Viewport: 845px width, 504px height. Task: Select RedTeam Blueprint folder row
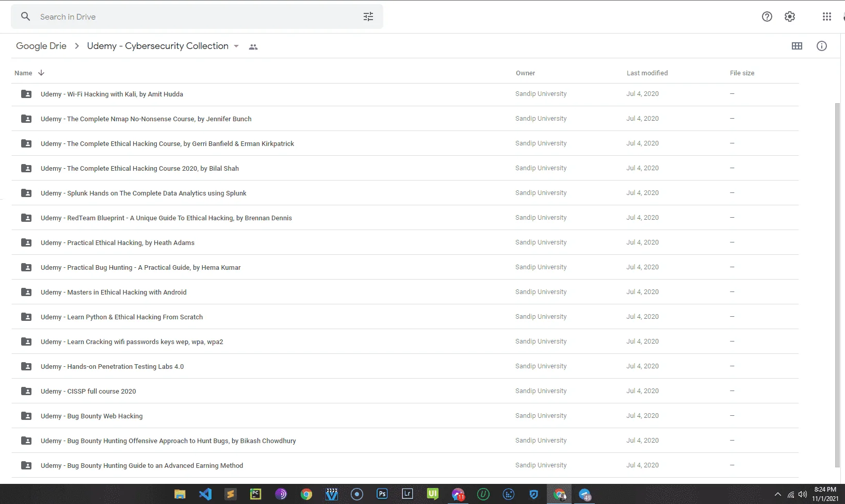pos(405,218)
